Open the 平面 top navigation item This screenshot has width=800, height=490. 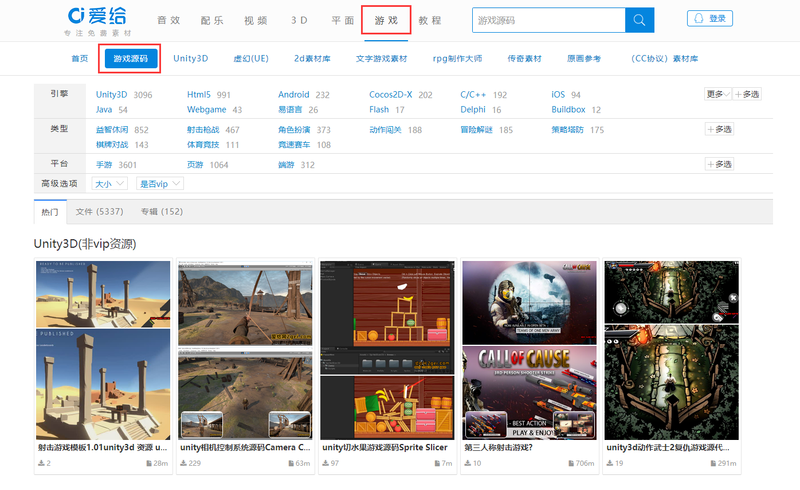click(x=342, y=20)
